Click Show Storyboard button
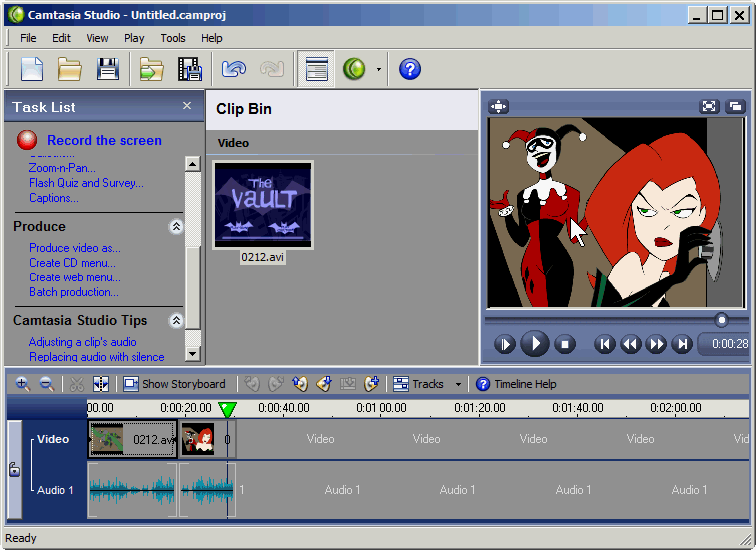Screen dimensions: 756x550 (175, 384)
